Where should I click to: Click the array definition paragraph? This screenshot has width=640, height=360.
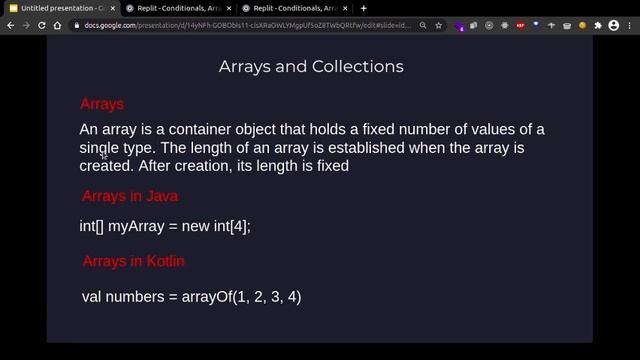pyautogui.click(x=312, y=148)
